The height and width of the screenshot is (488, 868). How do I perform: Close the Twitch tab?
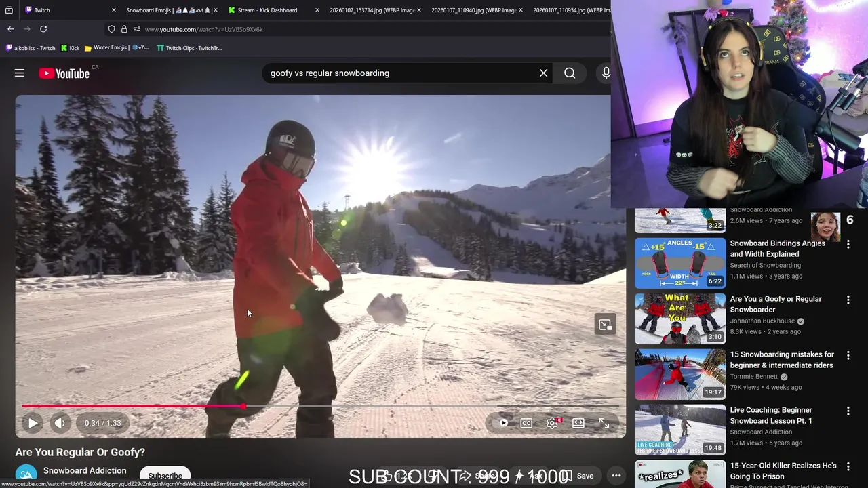click(x=114, y=10)
